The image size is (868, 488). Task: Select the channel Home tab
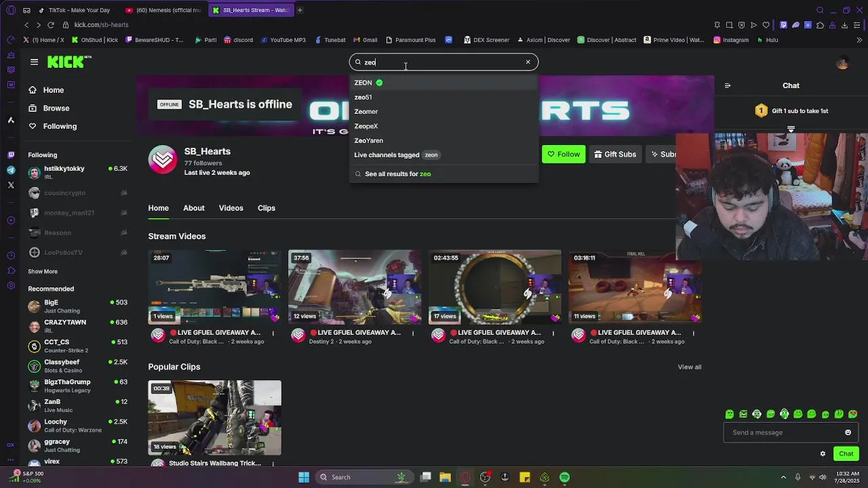click(159, 208)
